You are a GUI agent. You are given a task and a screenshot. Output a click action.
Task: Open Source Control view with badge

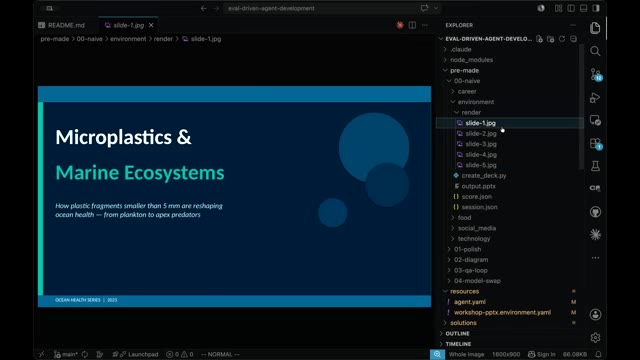click(596, 74)
